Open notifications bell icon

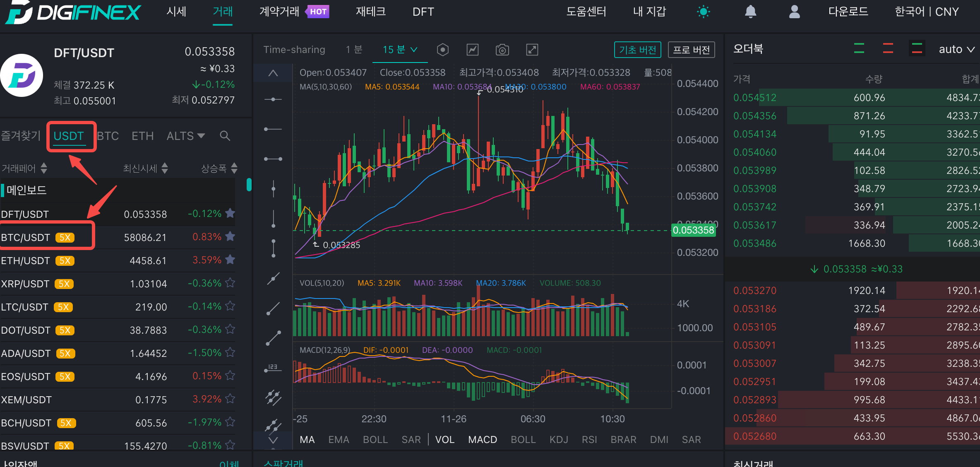click(x=751, y=12)
